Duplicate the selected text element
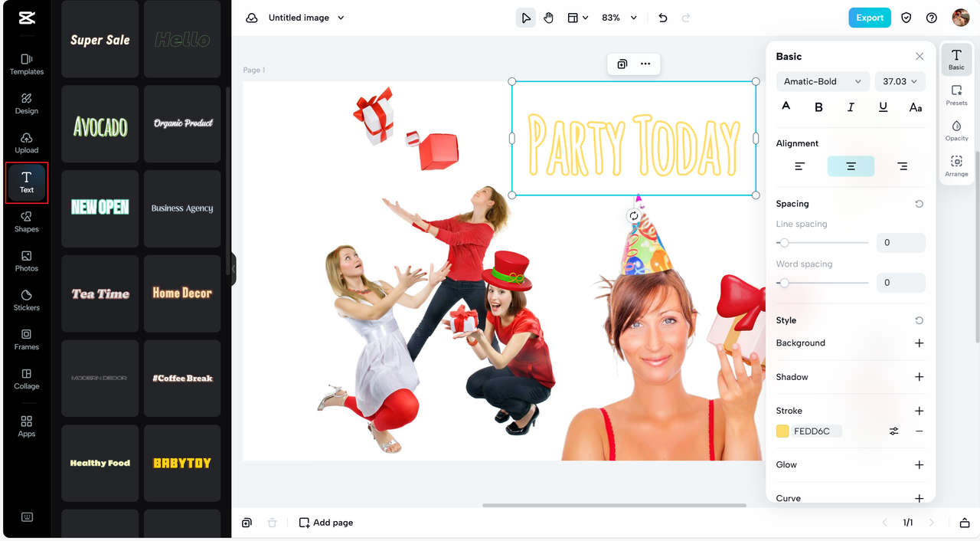This screenshot has width=980, height=541. pyautogui.click(x=622, y=64)
